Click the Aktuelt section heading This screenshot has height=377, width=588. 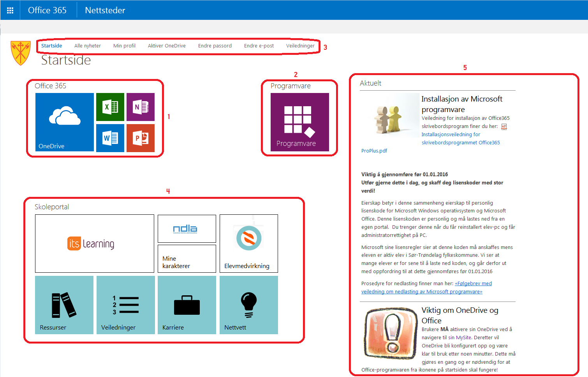(x=370, y=83)
